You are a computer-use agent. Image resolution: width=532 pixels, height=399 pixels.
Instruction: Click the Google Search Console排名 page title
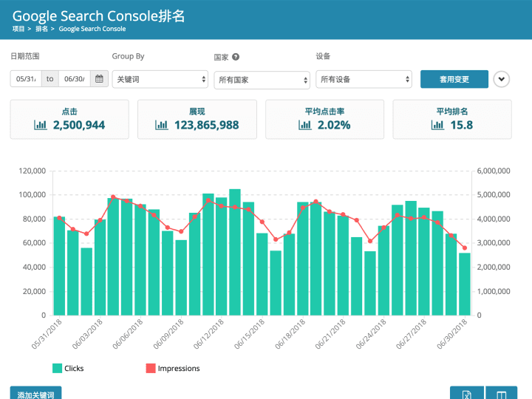[x=98, y=16]
